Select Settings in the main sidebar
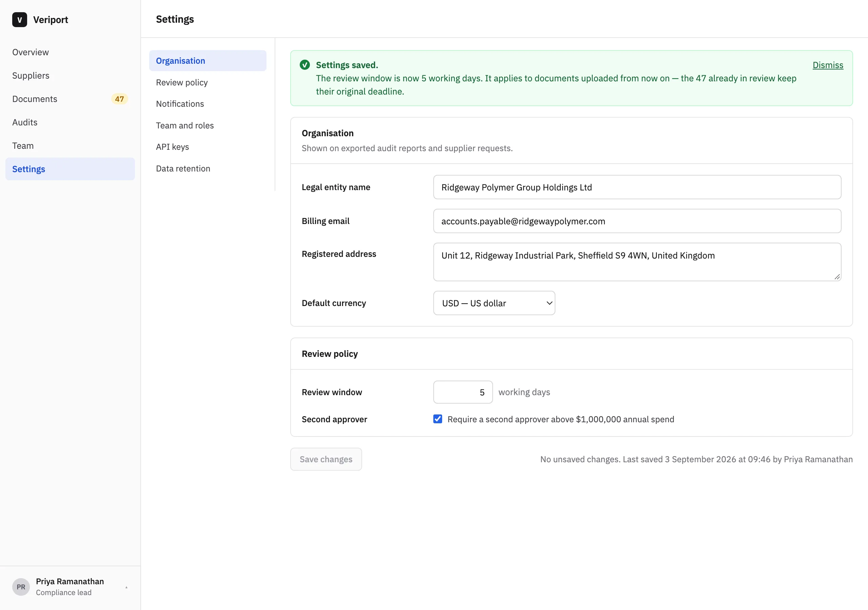Viewport: 868px width, 610px height. pos(70,169)
